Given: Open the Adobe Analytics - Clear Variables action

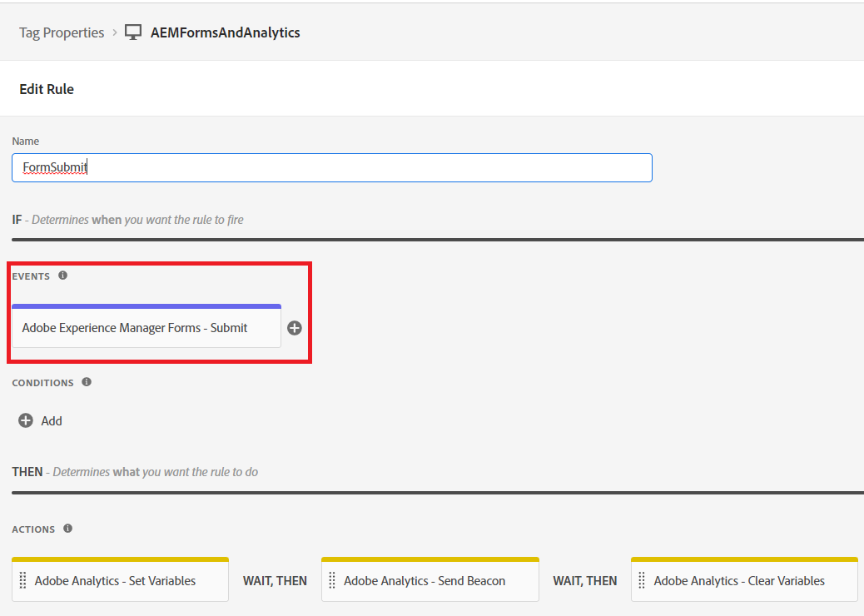Looking at the screenshot, I should click(744, 579).
